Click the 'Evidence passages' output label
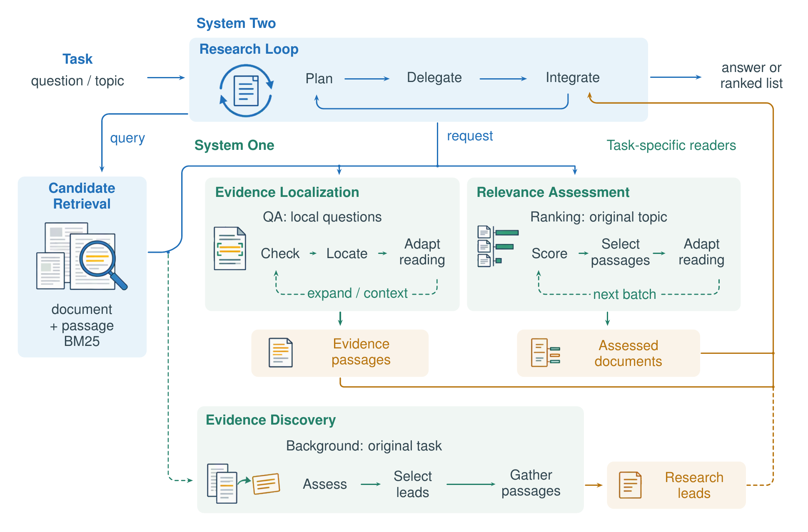Image resolution: width=808 pixels, height=532 pixels. pos(361,352)
